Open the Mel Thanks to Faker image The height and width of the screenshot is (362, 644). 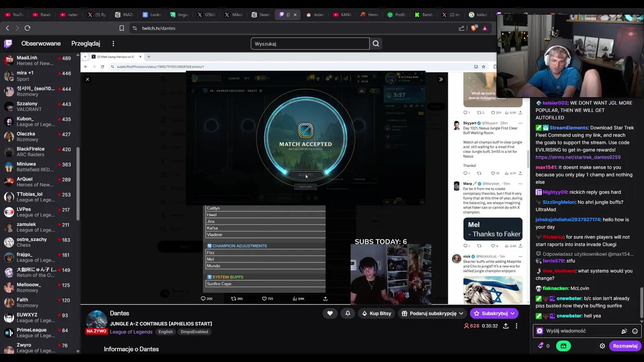click(493, 229)
